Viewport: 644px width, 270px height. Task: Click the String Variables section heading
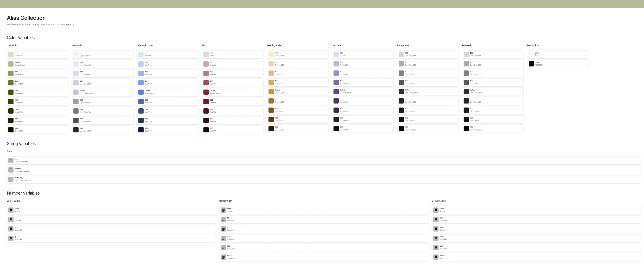pyautogui.click(x=21, y=143)
